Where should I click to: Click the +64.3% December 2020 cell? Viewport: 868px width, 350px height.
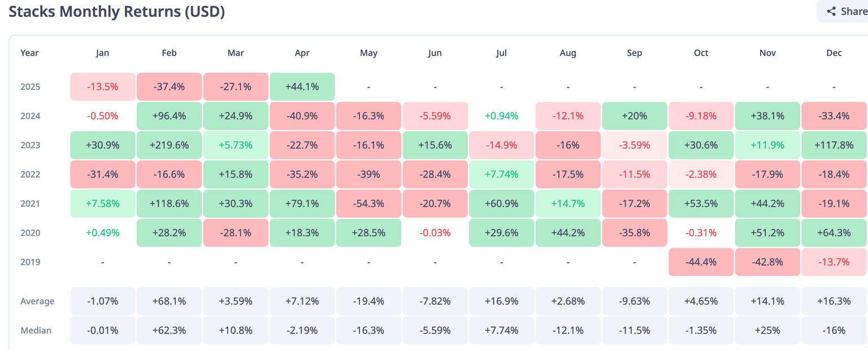(x=834, y=233)
